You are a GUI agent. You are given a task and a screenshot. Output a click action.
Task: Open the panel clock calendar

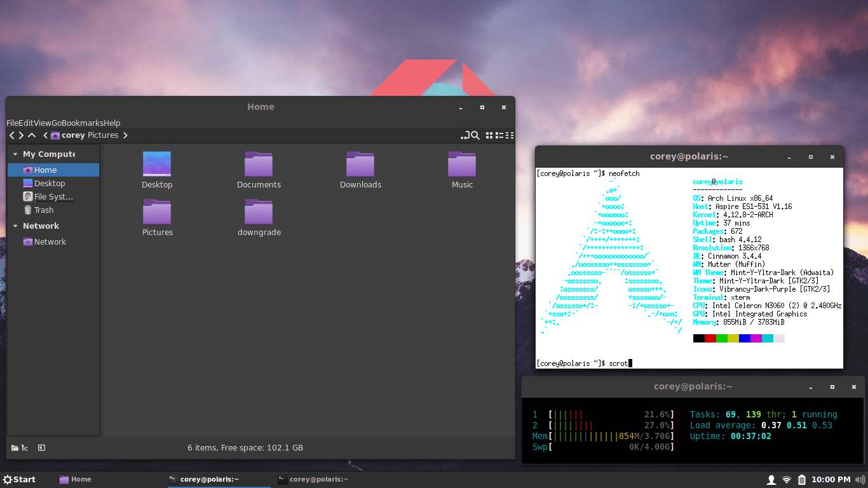click(x=831, y=480)
